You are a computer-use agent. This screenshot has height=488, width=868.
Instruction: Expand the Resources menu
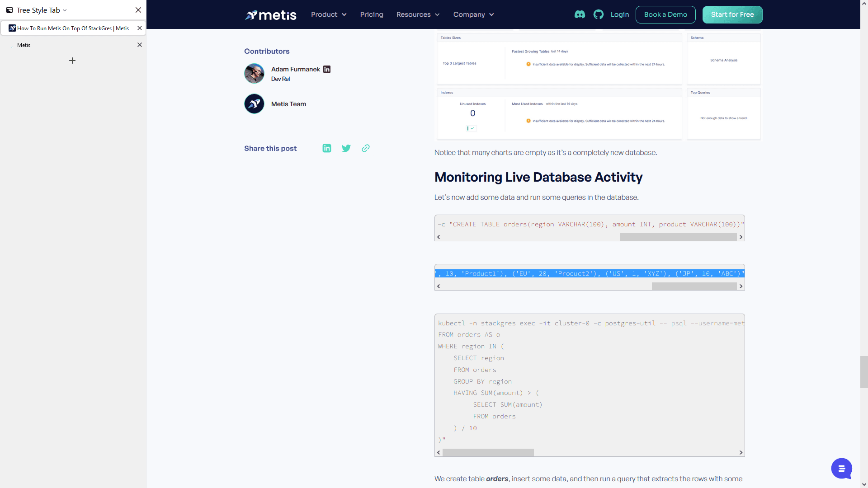point(418,14)
